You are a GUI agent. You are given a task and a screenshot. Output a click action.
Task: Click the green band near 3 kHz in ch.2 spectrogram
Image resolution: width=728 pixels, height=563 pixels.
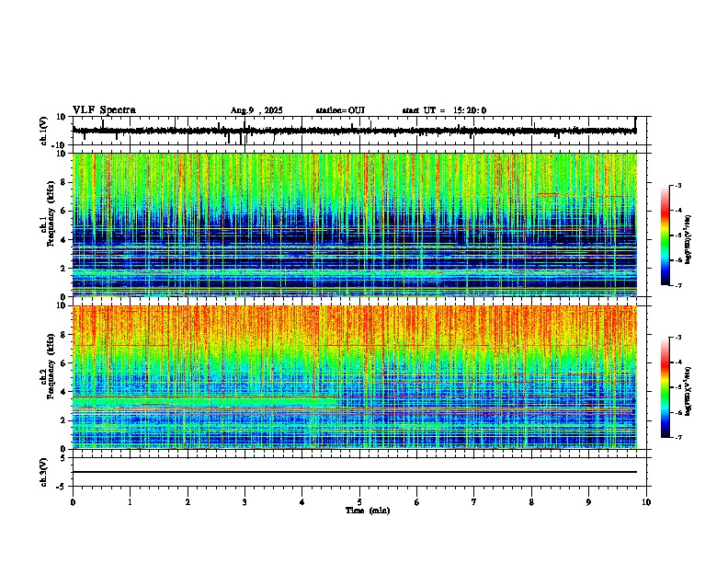click(204, 402)
